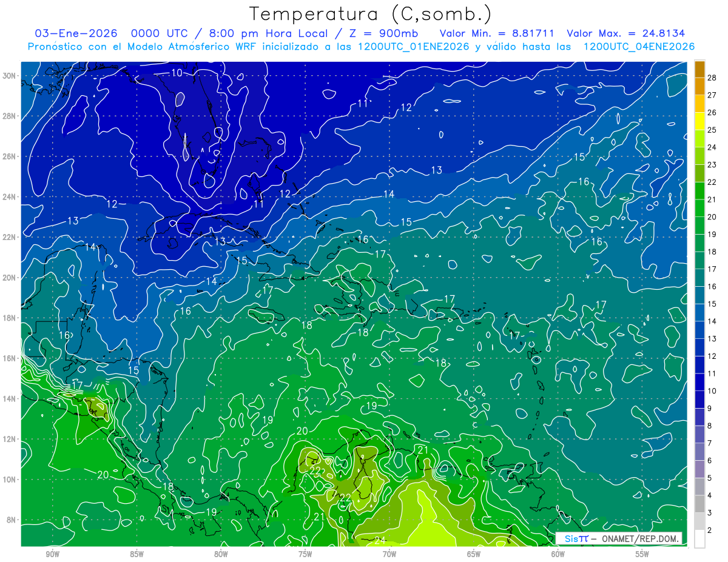Image resolution: width=728 pixels, height=562 pixels.
Task: Click "Valor Min. = 8.81711" text
Action: (x=496, y=33)
